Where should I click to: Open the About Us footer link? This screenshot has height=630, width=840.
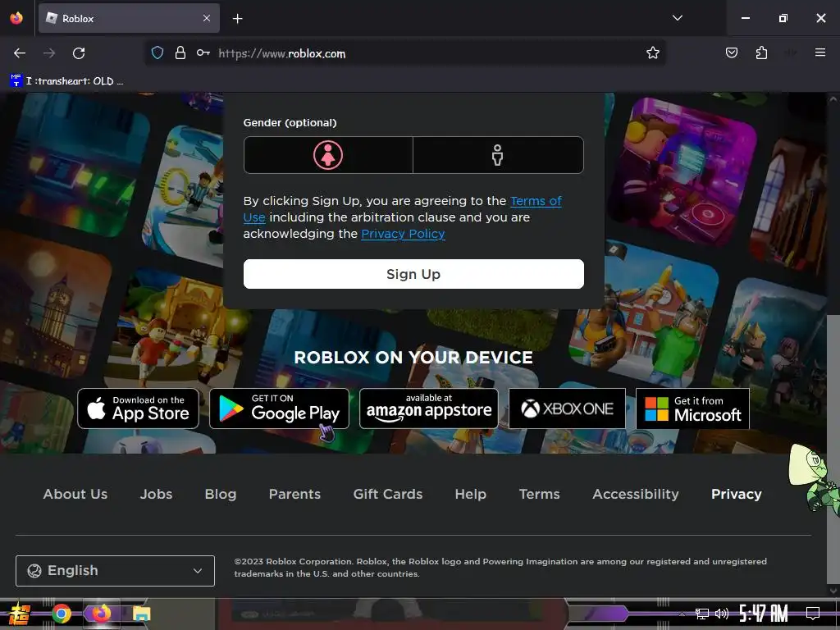75,494
